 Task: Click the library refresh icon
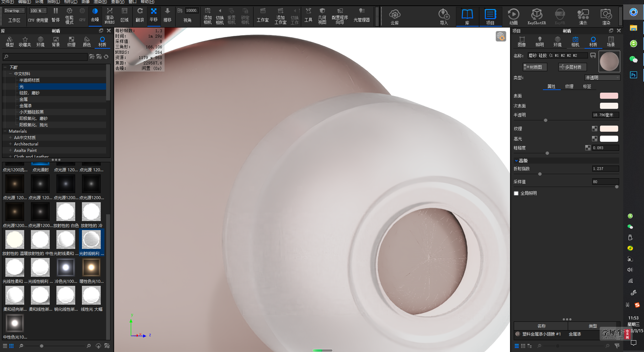point(106,57)
